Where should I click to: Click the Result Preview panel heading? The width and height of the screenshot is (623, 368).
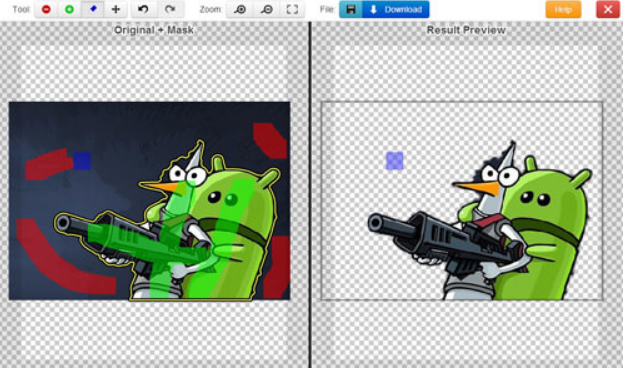466,30
